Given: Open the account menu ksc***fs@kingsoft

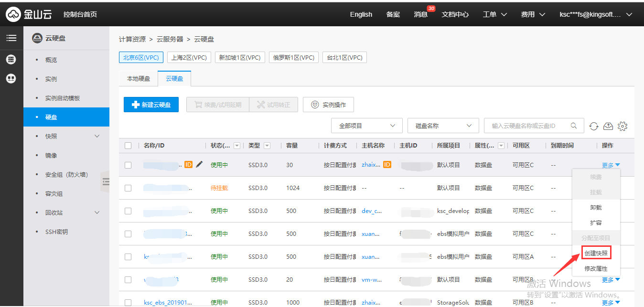Looking at the screenshot, I should [x=596, y=14].
